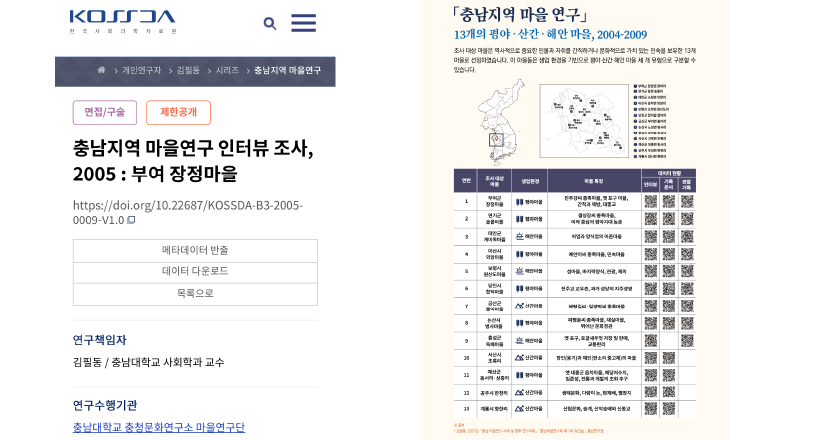
Task: Copy the DOI with the copy icon
Action: (131, 220)
